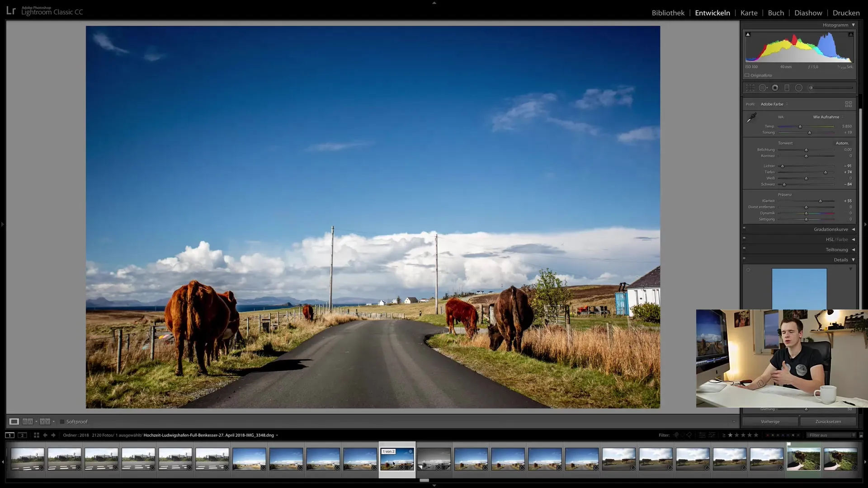Select the crop overlay tool icon
Viewport: 868px width, 488px height.
coord(750,88)
